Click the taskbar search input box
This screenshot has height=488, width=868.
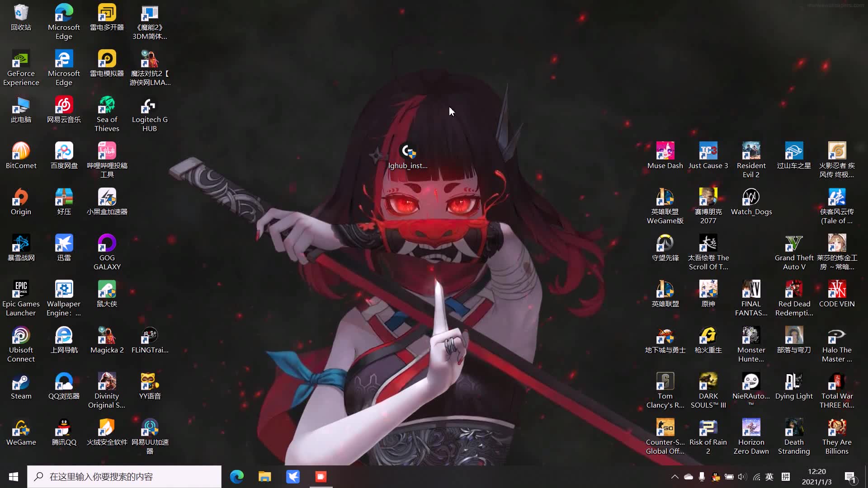124,477
